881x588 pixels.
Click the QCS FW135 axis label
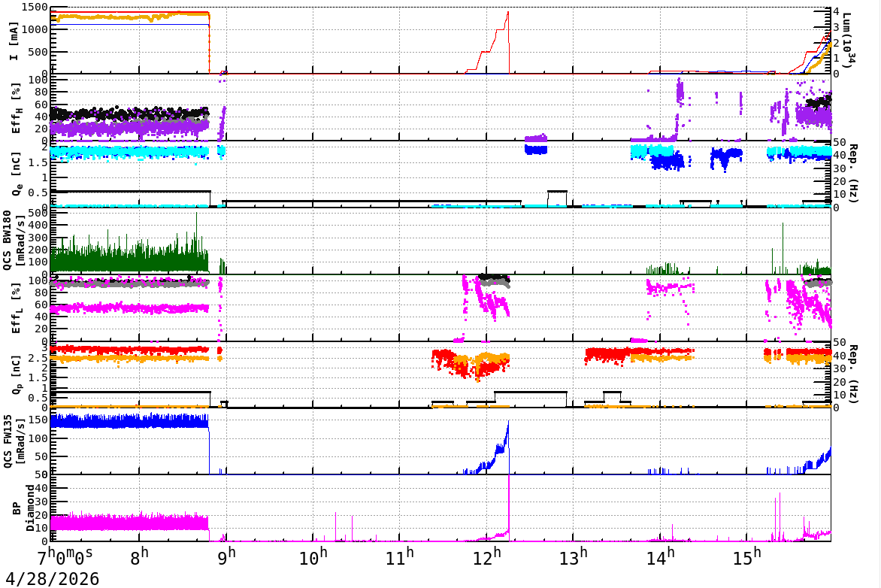13,441
